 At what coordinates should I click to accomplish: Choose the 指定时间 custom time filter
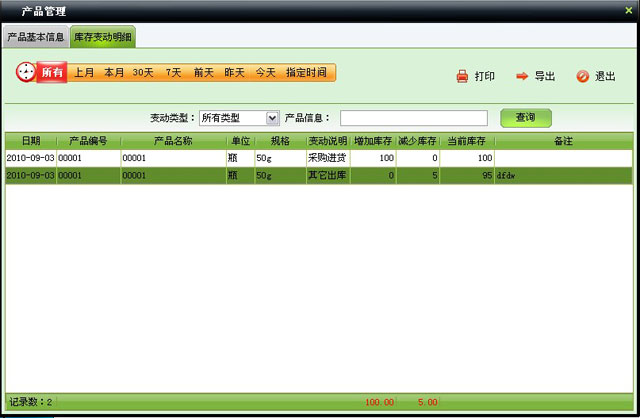tap(305, 73)
